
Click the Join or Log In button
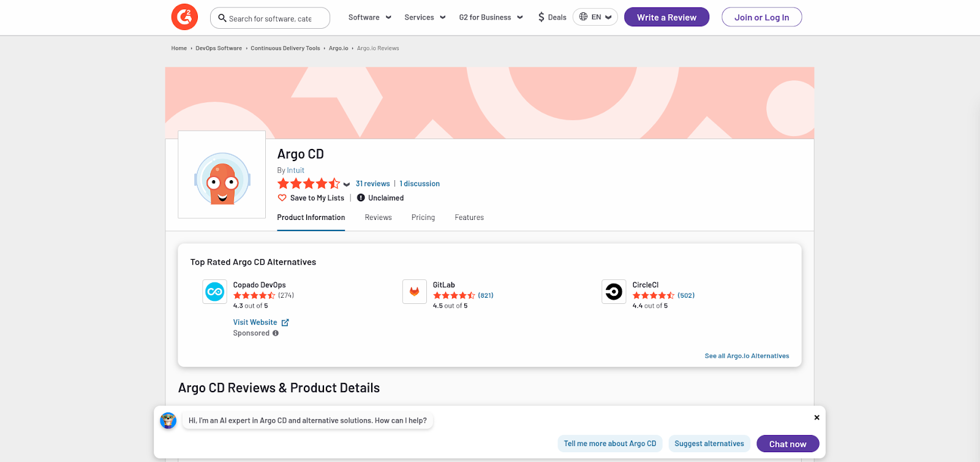(x=761, y=17)
